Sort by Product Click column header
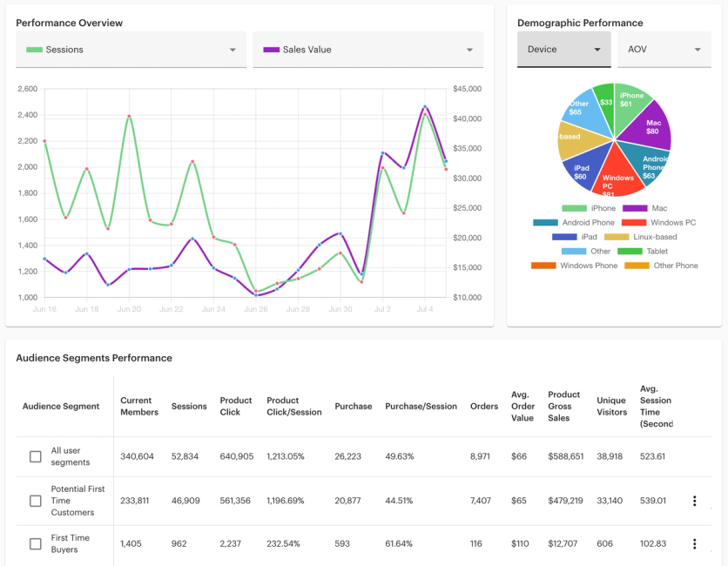This screenshot has width=728, height=566. 236,407
